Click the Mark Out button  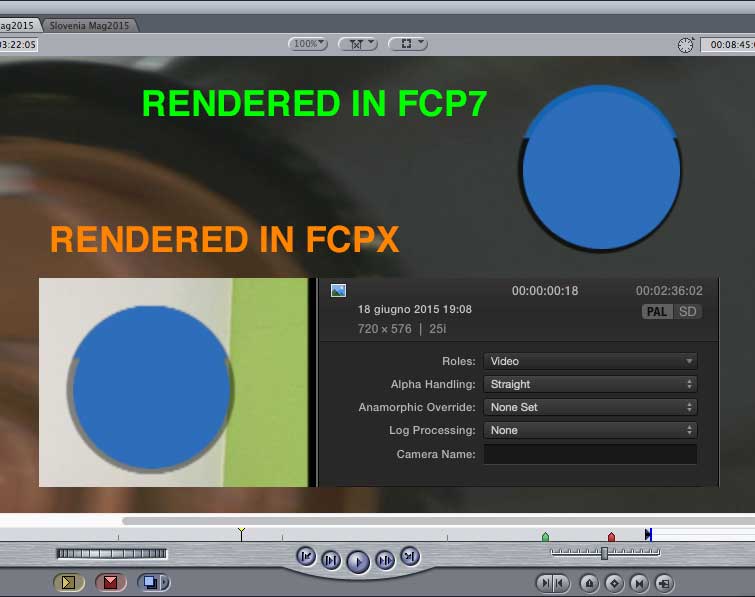(560, 584)
